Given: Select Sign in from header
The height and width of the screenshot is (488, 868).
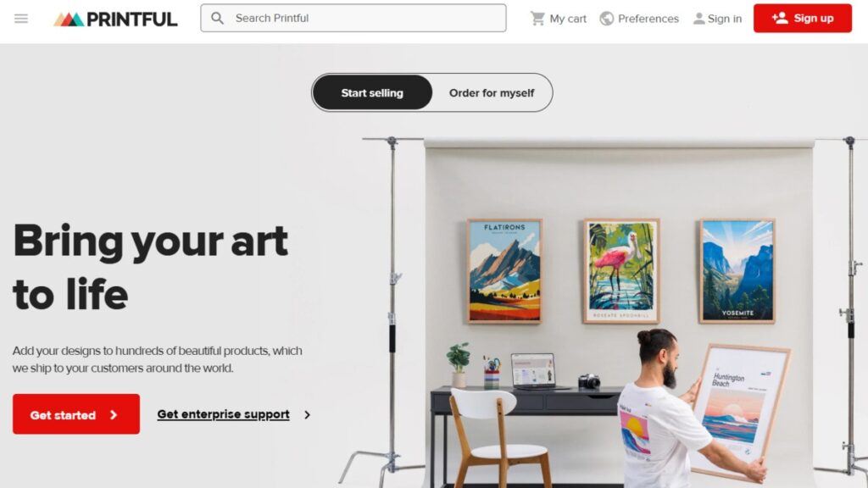Looking at the screenshot, I should 717,19.
